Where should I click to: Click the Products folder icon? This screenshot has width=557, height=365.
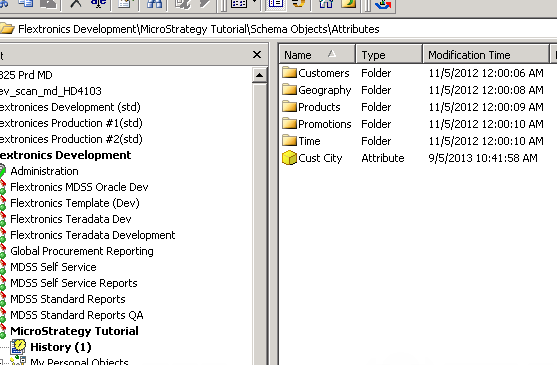point(290,107)
